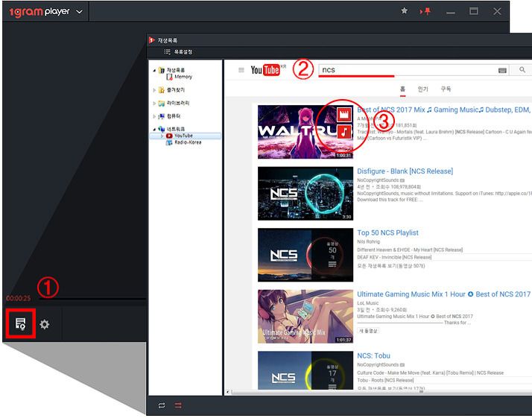Viewport: 532px width, 418px height.
Task: Open DEAF KEV - Invincible track
Action: tap(394, 258)
